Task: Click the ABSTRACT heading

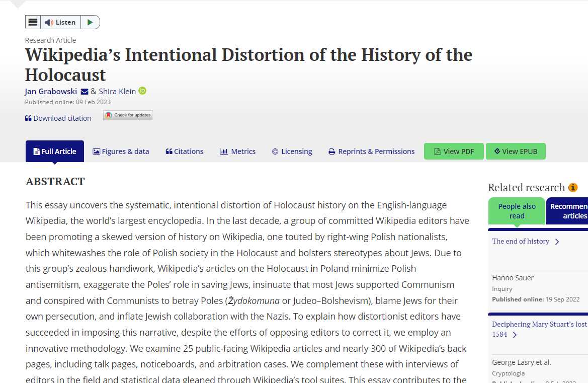Action: pyautogui.click(x=55, y=182)
